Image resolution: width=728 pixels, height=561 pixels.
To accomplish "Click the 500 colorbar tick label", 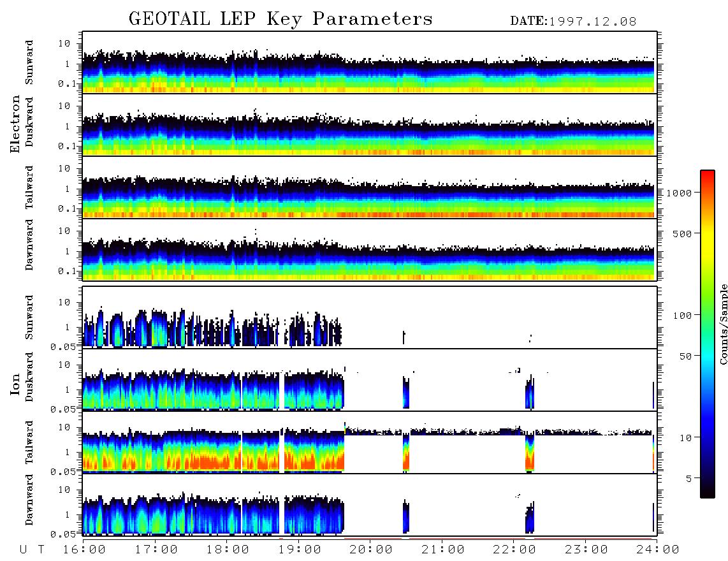I will [683, 233].
